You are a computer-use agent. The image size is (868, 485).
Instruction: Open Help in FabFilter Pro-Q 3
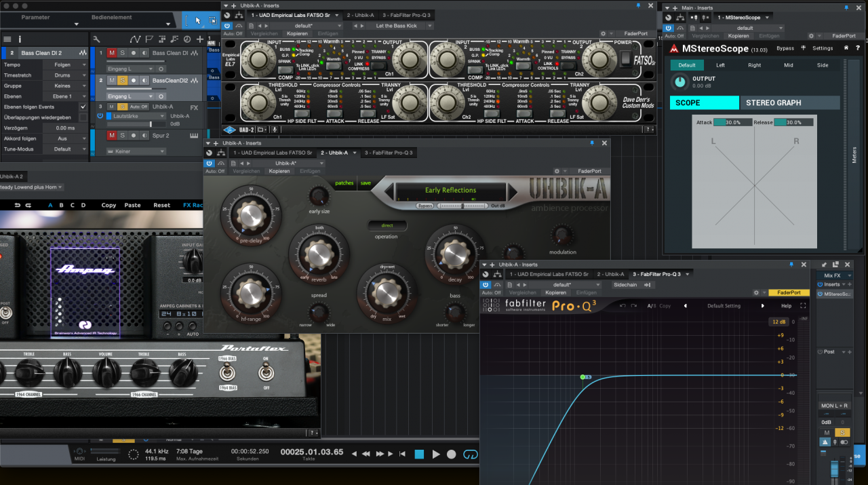pos(787,306)
